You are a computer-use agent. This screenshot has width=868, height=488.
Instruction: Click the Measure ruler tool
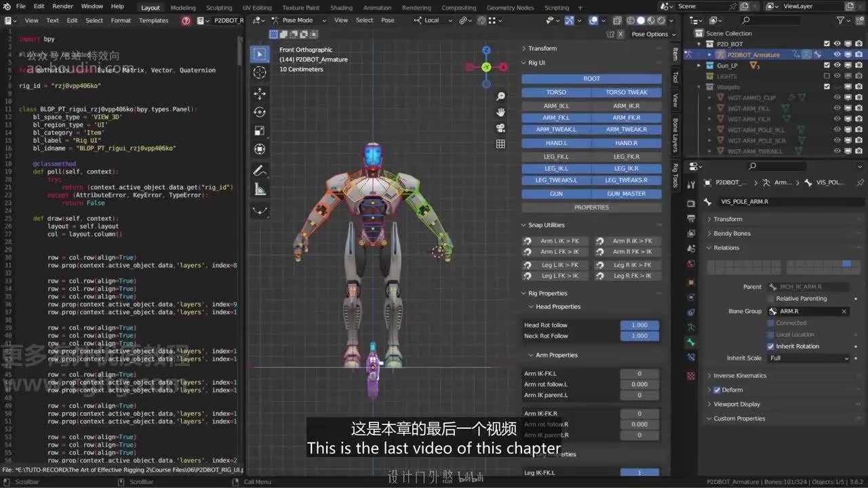click(x=260, y=190)
